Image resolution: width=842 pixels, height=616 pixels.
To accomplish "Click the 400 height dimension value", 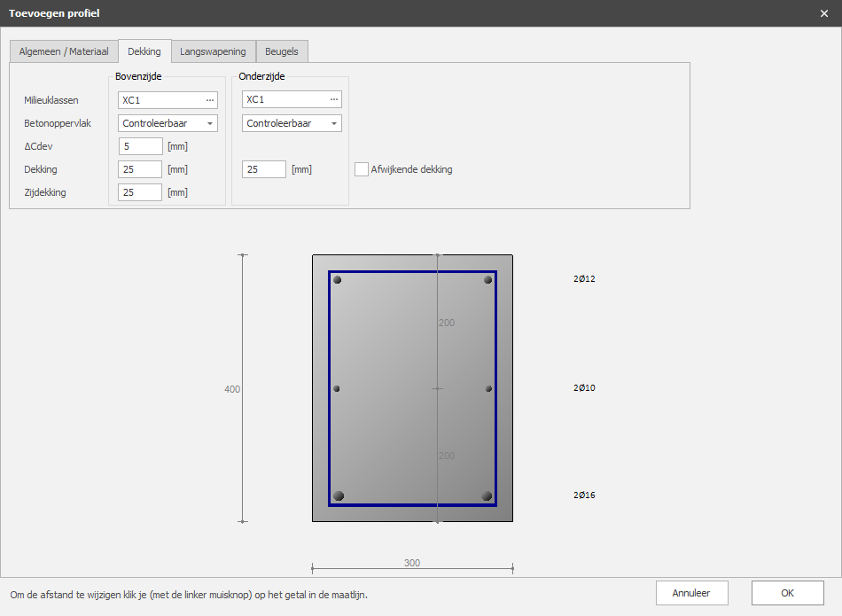I will point(232,389).
